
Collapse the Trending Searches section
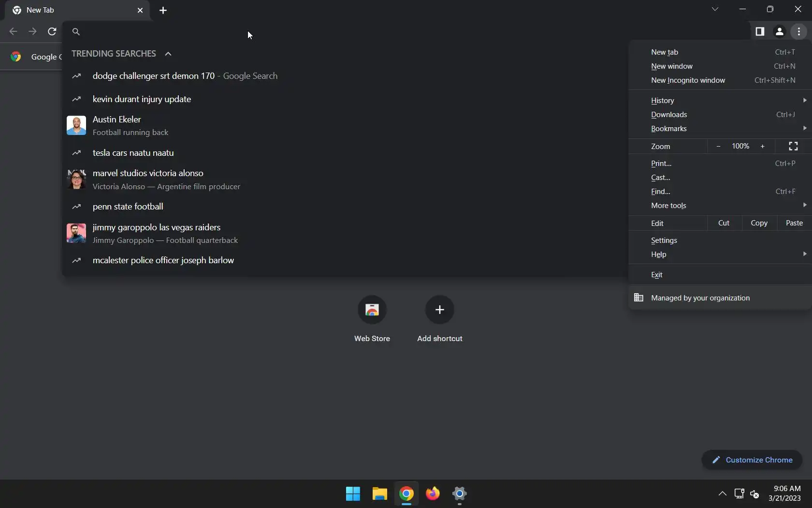click(168, 54)
